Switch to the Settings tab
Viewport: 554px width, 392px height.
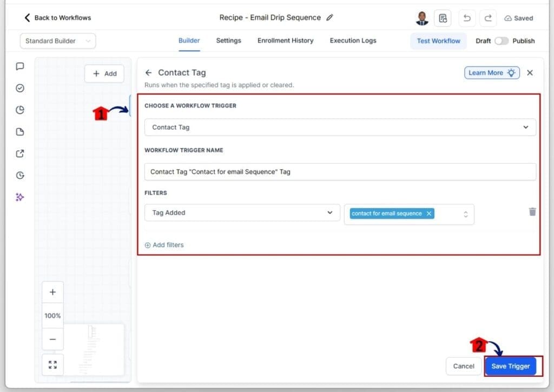tap(228, 41)
